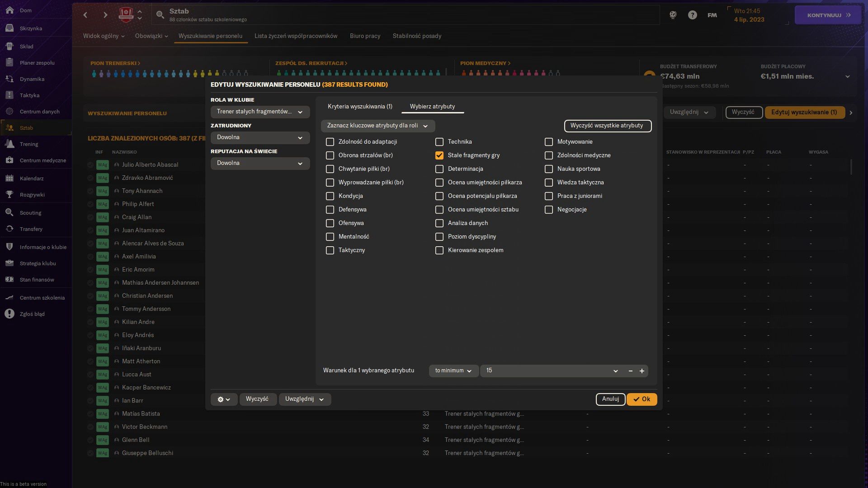Open the Obowiązki menu
Screen dimensions: 868x488
[x=151, y=36]
